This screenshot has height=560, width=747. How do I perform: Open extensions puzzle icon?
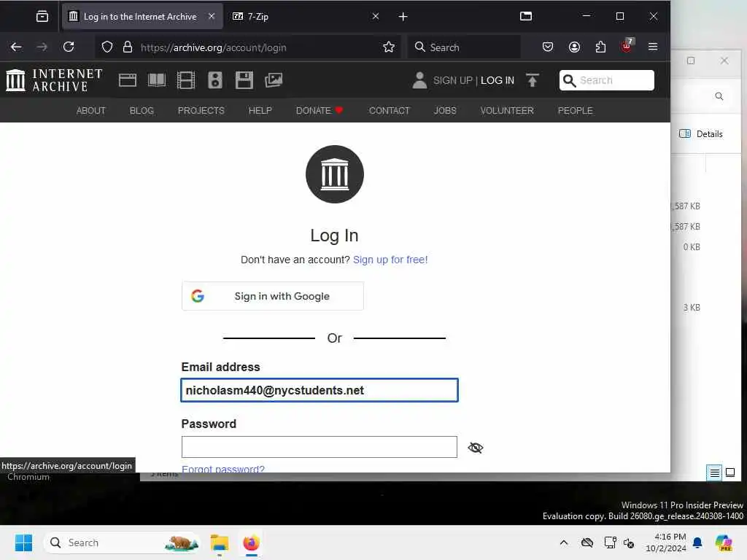point(600,47)
